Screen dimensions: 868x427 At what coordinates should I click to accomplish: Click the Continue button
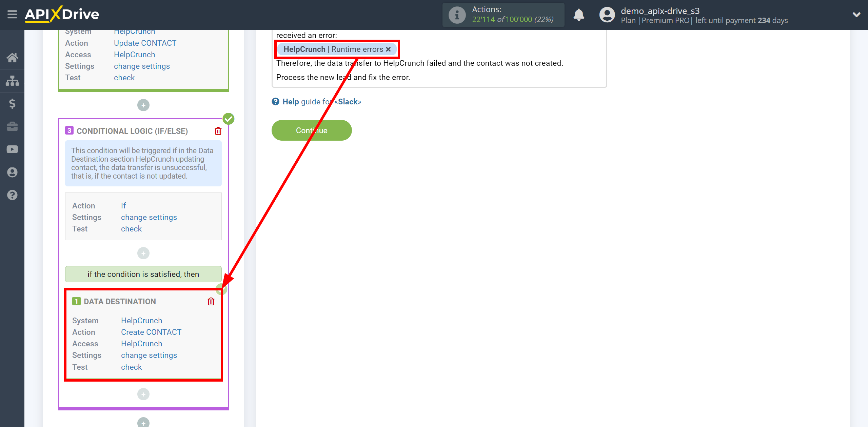[312, 130]
